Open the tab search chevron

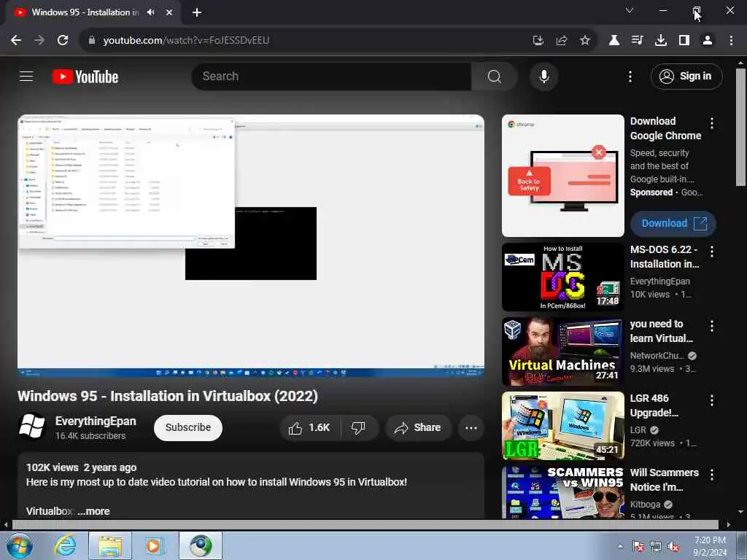pyautogui.click(x=630, y=10)
